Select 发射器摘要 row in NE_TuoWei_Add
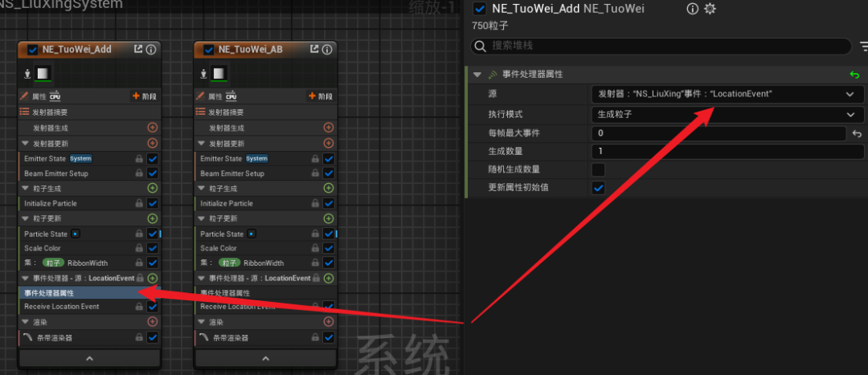The height and width of the screenshot is (375, 868). 90,112
